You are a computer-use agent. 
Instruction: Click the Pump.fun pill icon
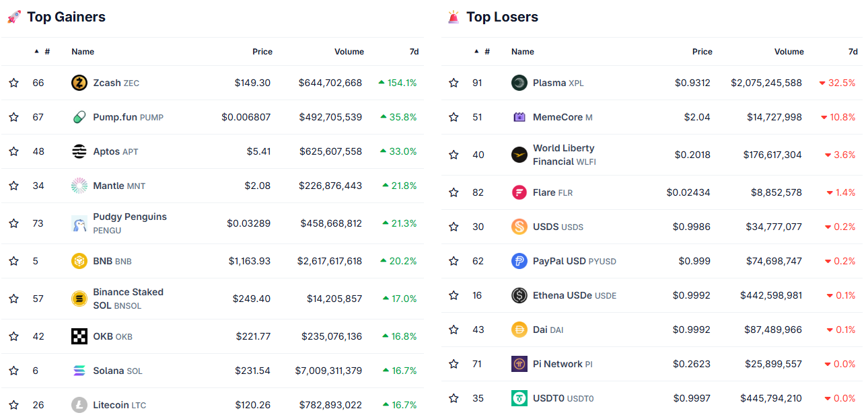79,116
